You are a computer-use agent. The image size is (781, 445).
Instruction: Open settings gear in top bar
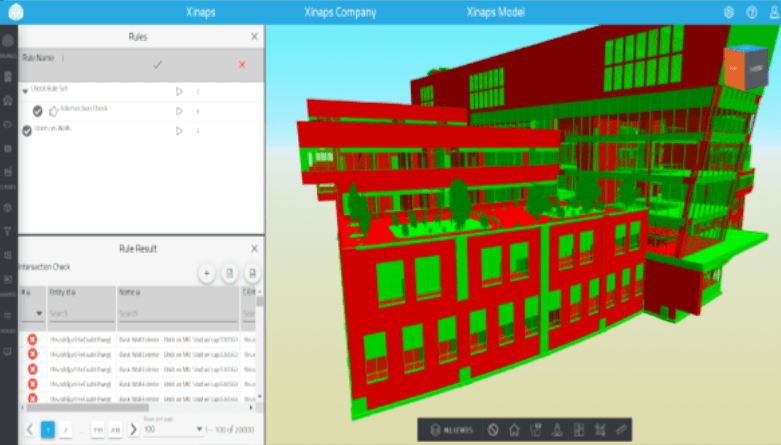[x=727, y=13]
